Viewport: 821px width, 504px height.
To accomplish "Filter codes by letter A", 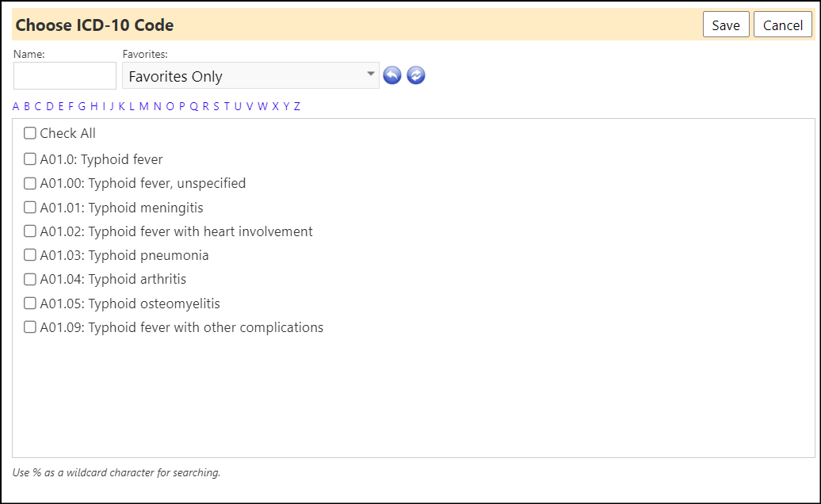I will (x=16, y=106).
